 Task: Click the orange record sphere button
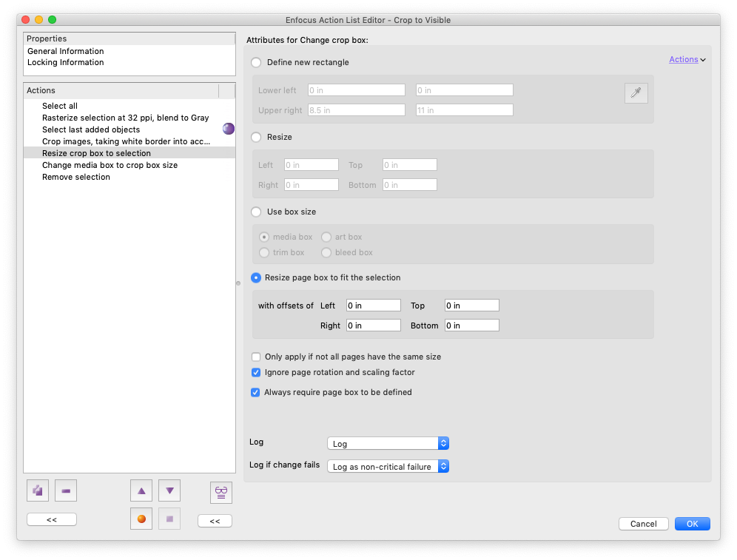[x=141, y=519]
